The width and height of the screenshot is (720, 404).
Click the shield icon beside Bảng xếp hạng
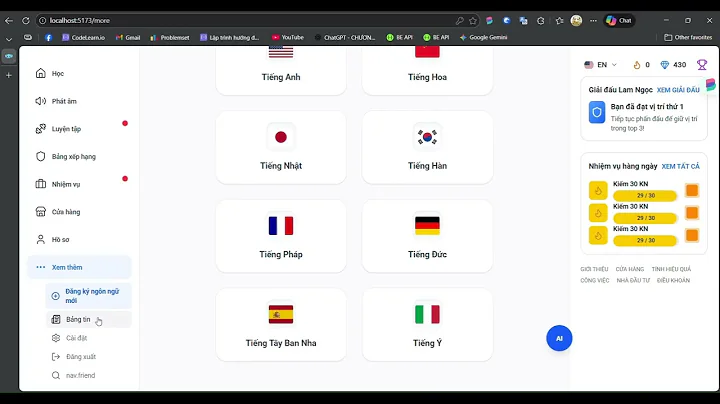[x=41, y=157]
